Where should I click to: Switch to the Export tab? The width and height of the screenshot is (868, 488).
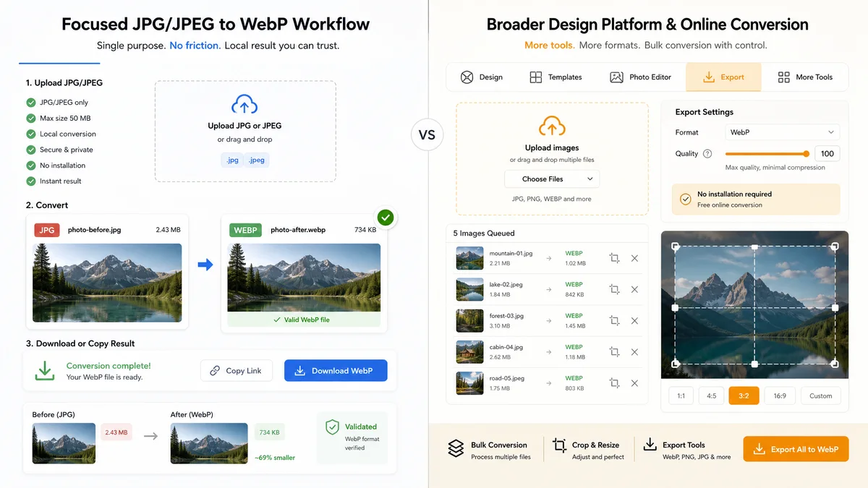(x=723, y=77)
